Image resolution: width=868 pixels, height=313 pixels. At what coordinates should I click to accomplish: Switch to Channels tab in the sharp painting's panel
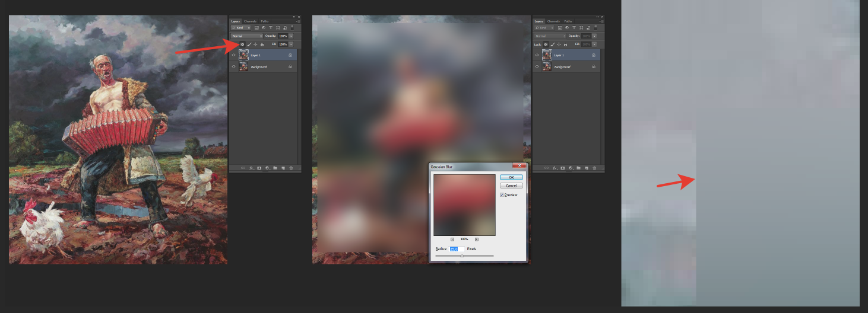click(x=250, y=21)
